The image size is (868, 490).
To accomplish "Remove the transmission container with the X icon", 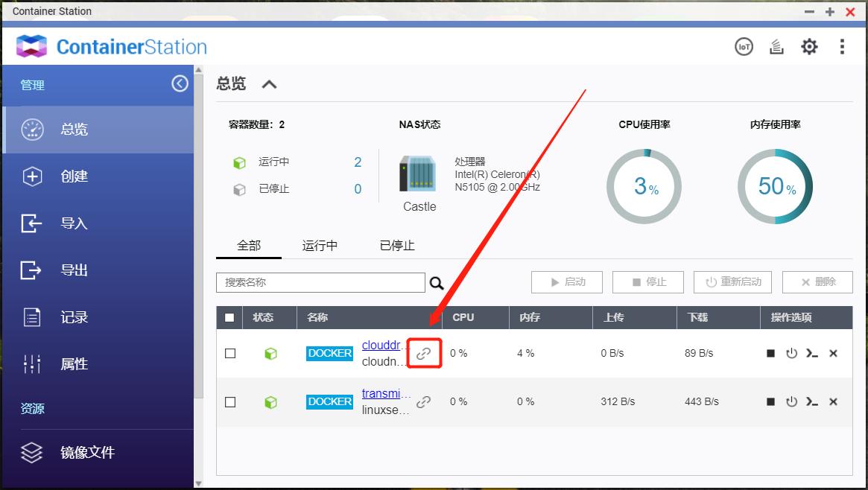I will pyautogui.click(x=832, y=401).
